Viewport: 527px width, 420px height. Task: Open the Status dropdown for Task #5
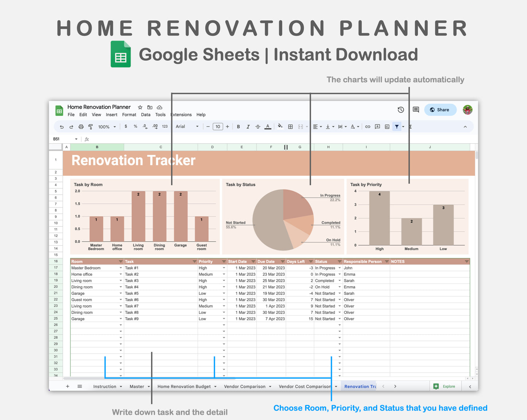(x=339, y=293)
